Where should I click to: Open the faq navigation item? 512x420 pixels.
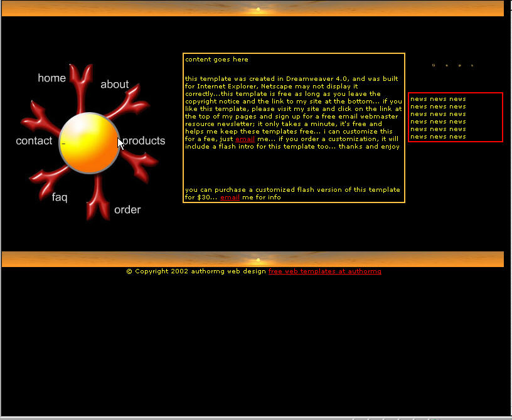(60, 197)
